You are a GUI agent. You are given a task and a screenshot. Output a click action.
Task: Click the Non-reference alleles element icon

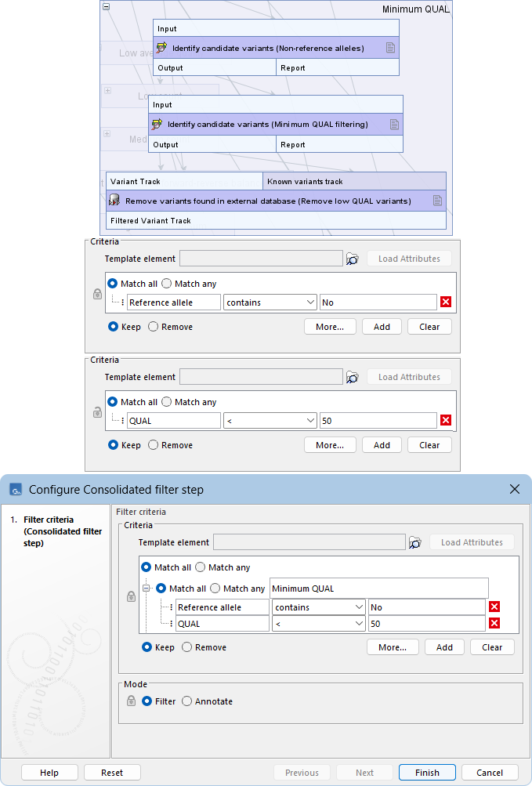point(161,48)
